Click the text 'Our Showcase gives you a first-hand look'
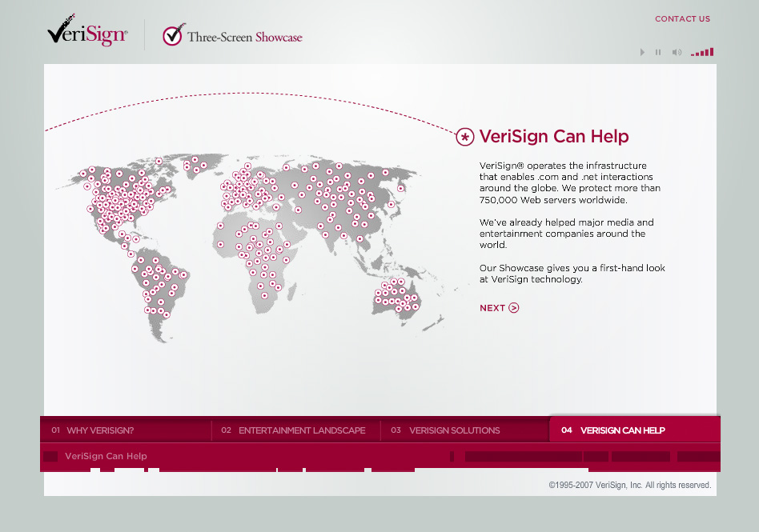 572,274
